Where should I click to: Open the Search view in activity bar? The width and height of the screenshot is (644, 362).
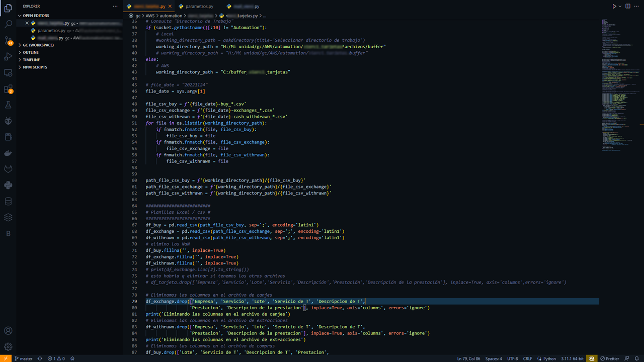8,24
